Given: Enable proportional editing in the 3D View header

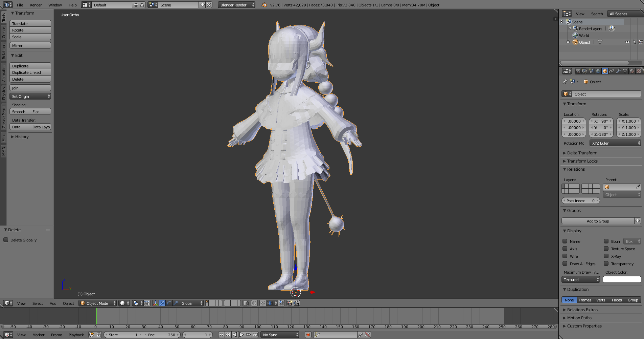Looking at the screenshot, I should (x=254, y=303).
